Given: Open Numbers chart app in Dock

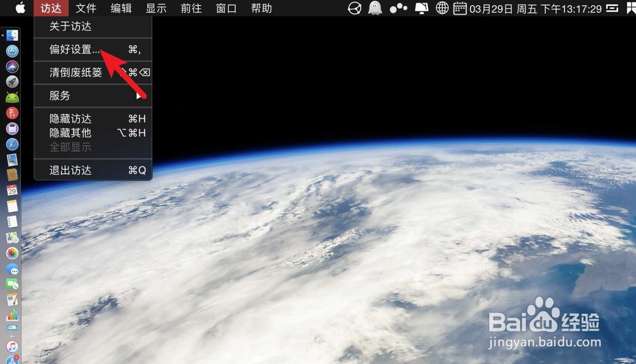Looking at the screenshot, I should [12, 315].
